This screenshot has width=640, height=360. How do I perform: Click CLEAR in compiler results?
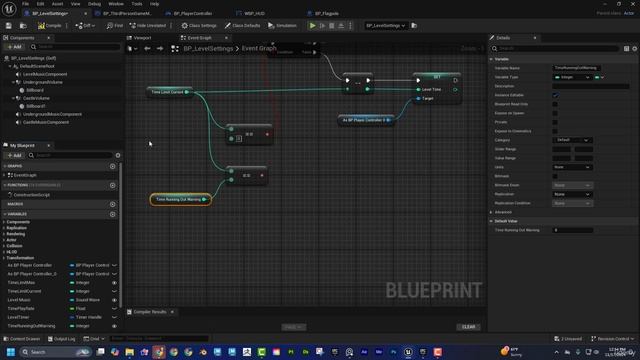coord(468,327)
